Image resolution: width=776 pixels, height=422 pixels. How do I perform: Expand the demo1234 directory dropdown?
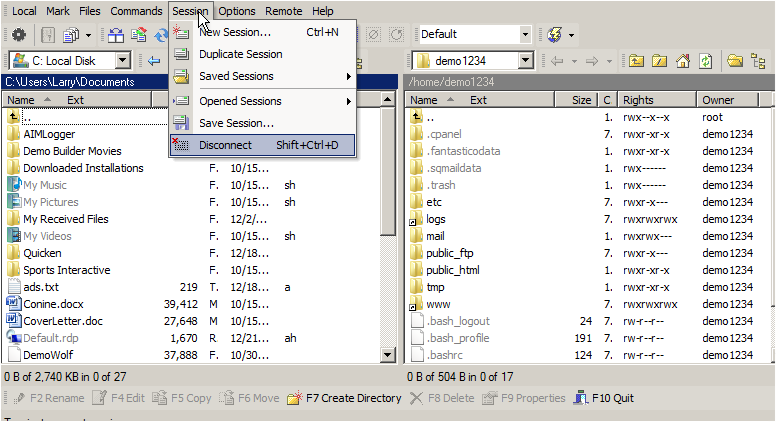(526, 61)
